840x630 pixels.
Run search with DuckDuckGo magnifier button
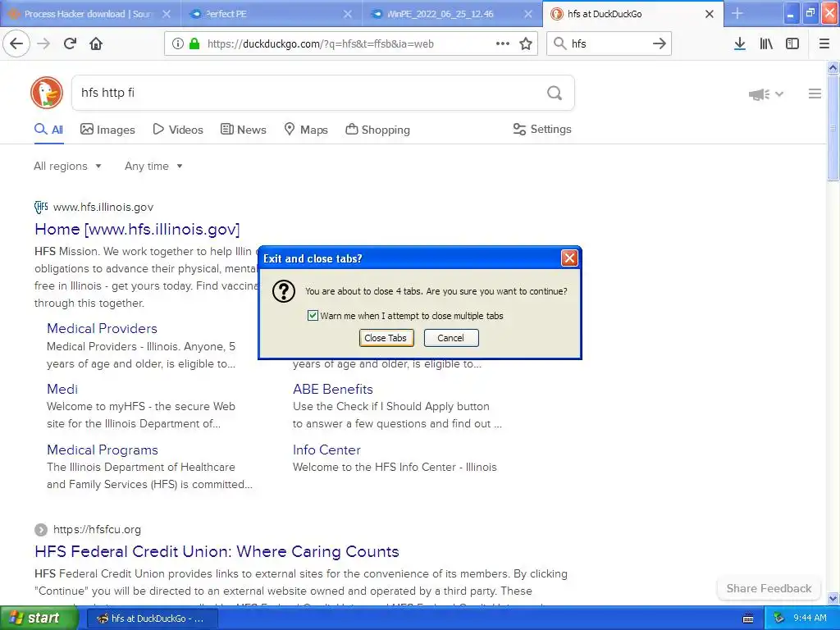click(x=555, y=94)
